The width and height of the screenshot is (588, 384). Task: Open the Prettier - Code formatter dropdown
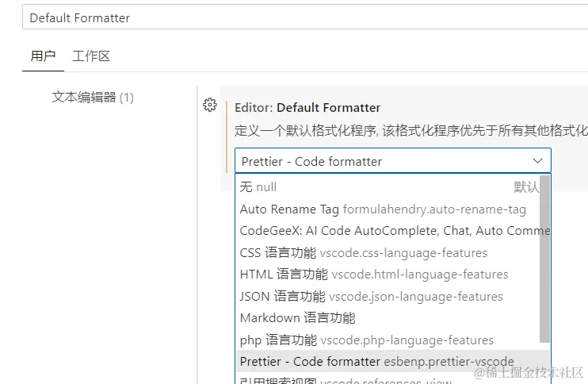(x=392, y=160)
